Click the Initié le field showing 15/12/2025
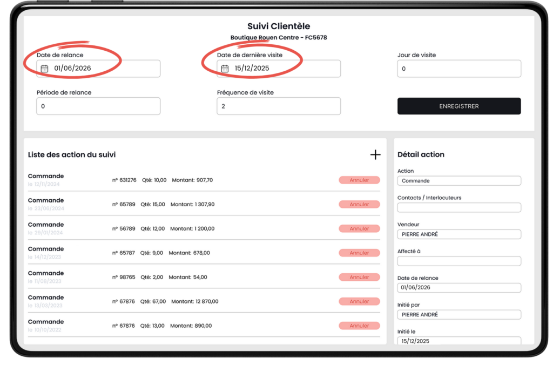 coord(458,341)
